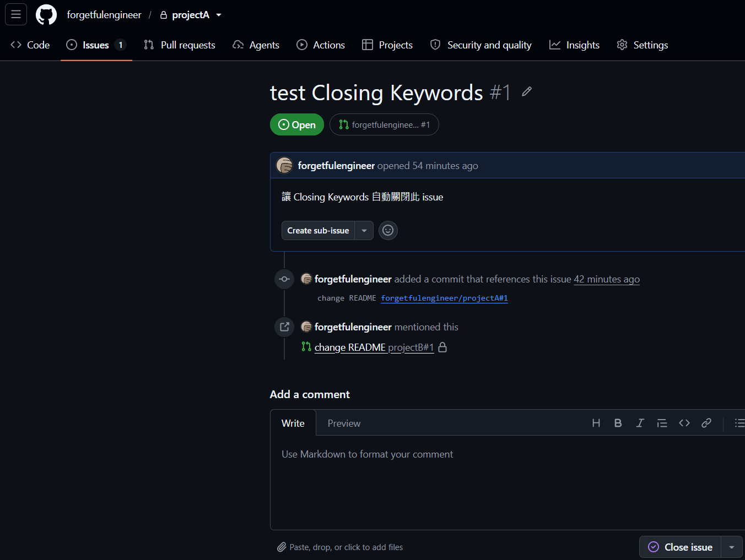Click the 42 minutes ago timestamp
Screen dimensions: 745x560
click(x=607, y=279)
